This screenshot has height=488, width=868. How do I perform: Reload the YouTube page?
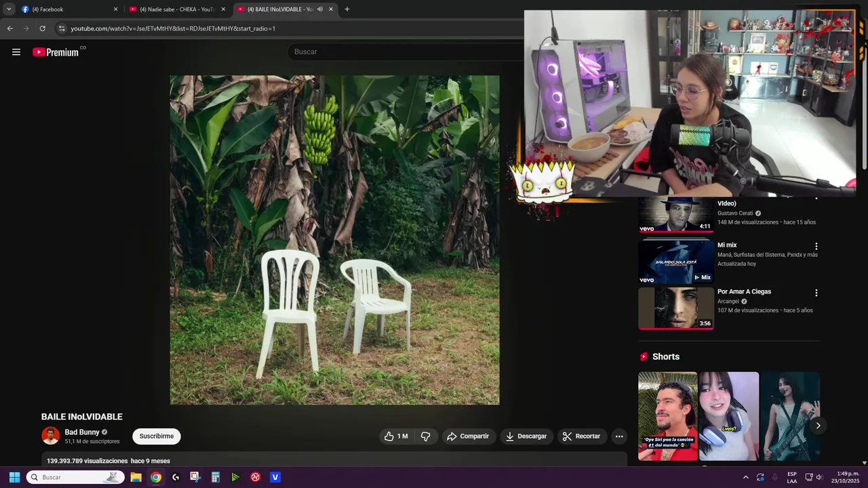coord(42,28)
